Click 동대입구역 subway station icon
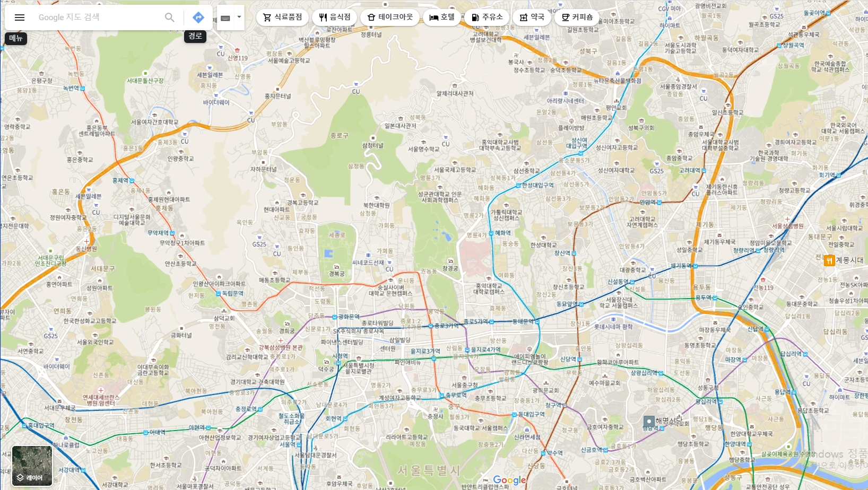The height and width of the screenshot is (490, 868). coord(514,415)
